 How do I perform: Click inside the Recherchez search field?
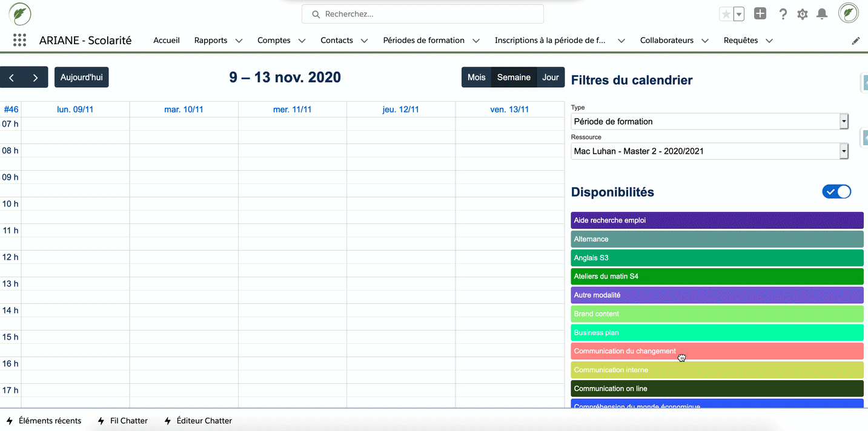coord(422,13)
